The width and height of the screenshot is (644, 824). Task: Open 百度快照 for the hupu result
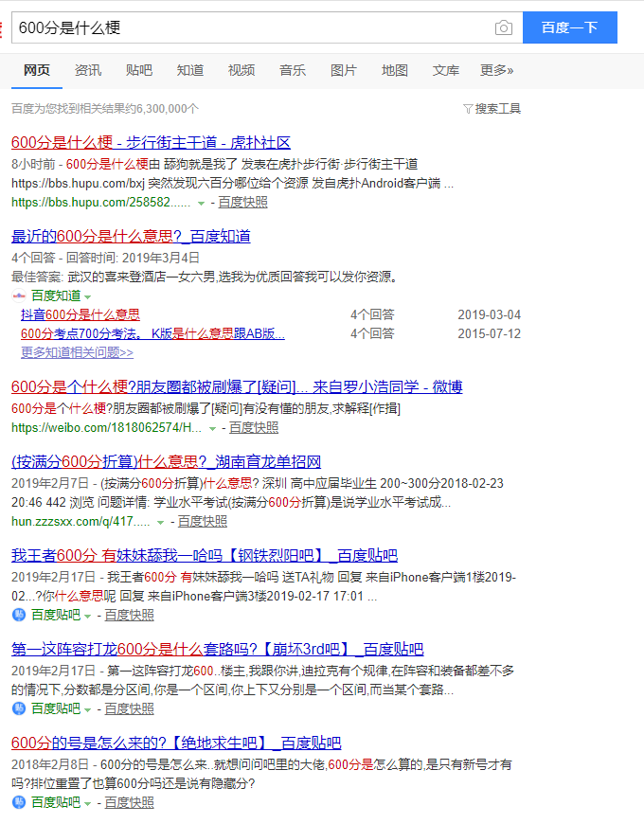(x=242, y=203)
